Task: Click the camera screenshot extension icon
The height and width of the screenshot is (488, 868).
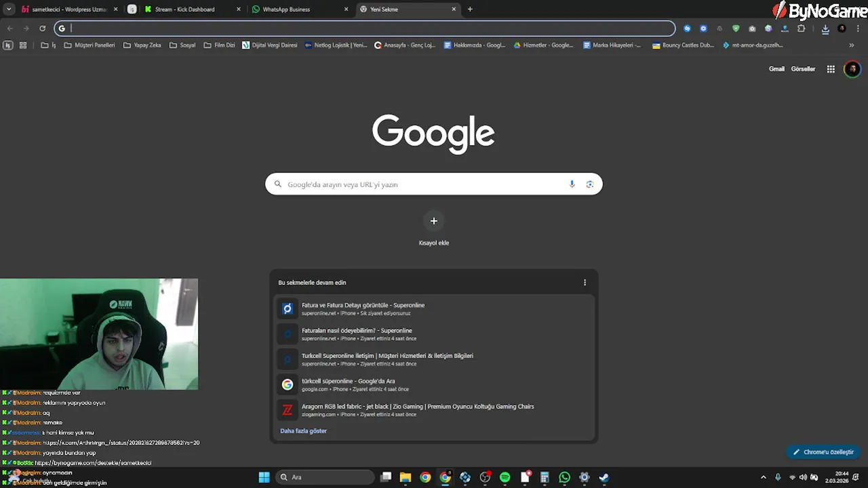Action: click(x=752, y=28)
